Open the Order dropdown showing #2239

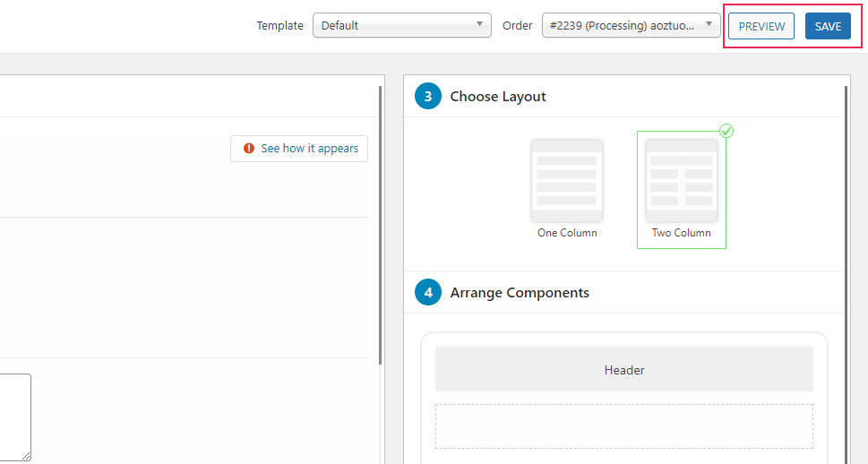pyautogui.click(x=632, y=25)
